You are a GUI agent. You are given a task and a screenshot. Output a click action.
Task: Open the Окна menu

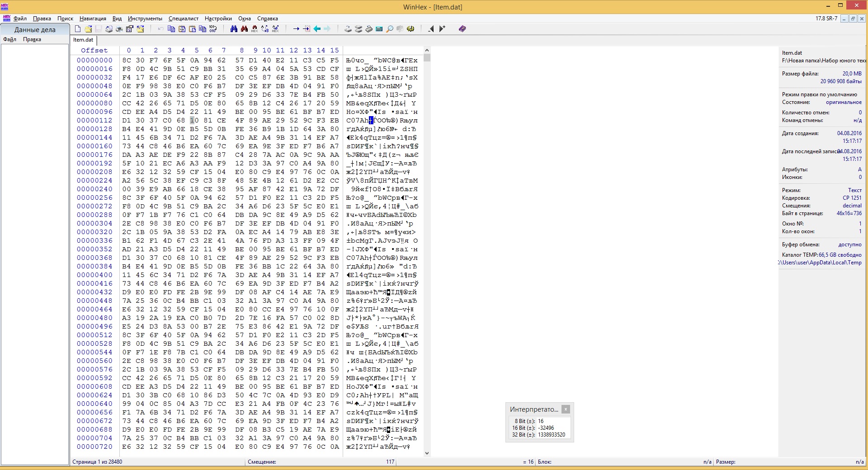(245, 19)
